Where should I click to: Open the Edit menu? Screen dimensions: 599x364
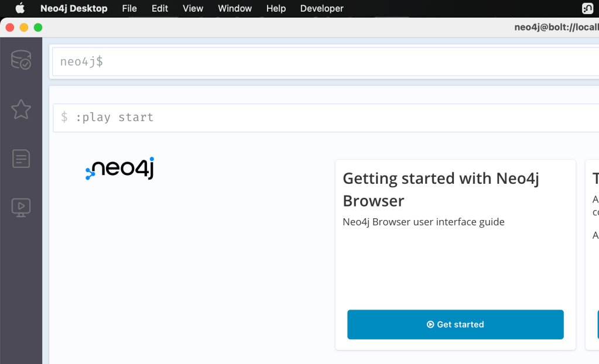pos(160,8)
